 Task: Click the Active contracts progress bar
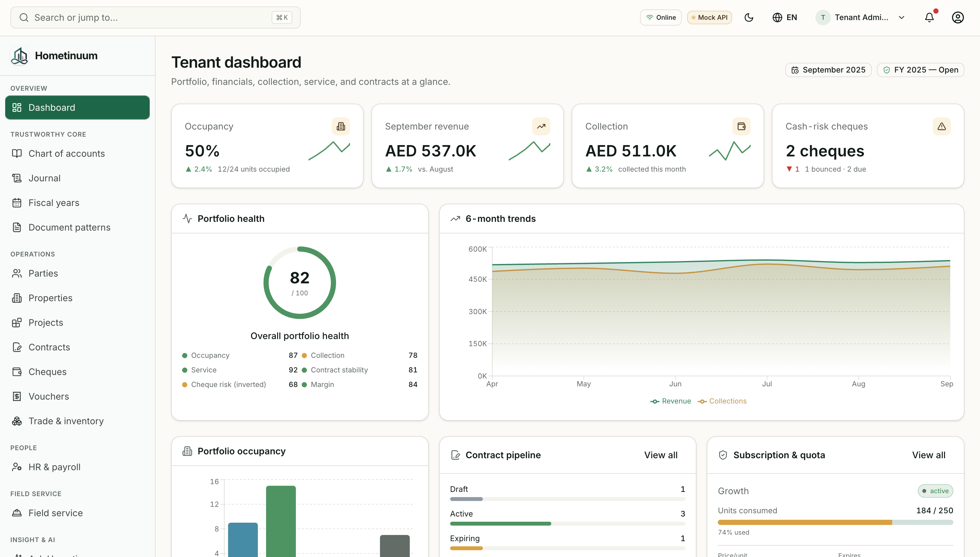coord(567,524)
